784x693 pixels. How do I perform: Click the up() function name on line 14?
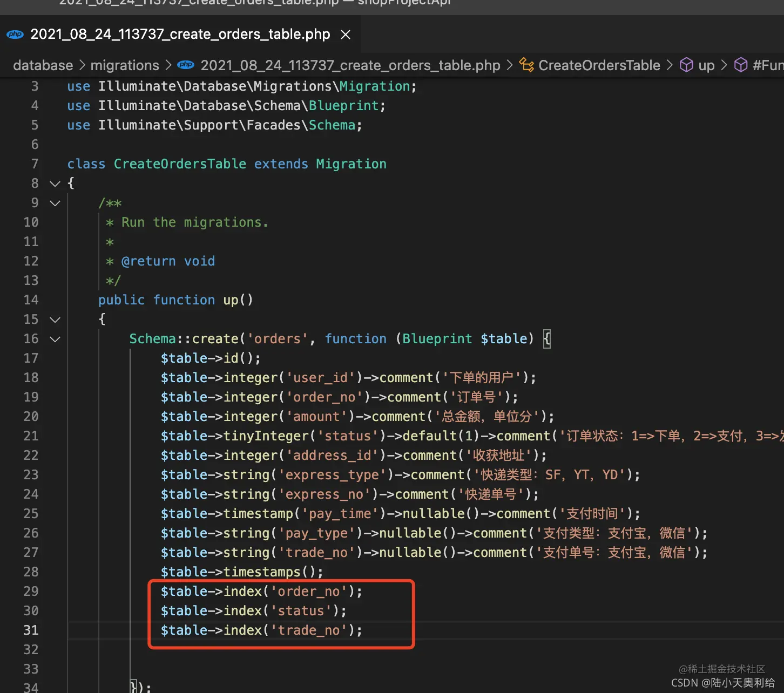click(238, 300)
